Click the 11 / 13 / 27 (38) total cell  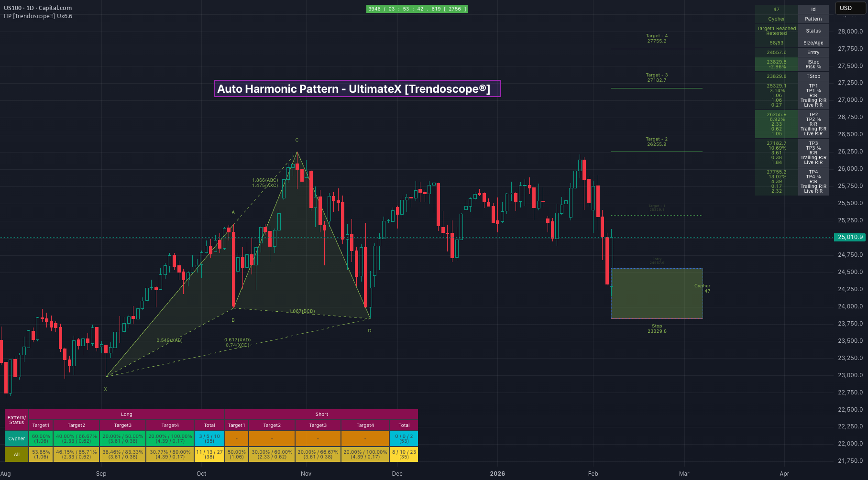[x=209, y=454]
